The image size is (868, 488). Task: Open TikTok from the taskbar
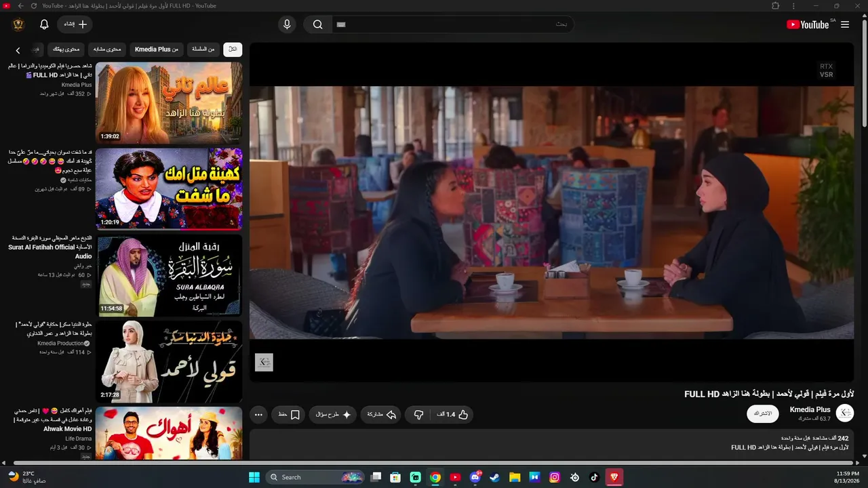pyautogui.click(x=595, y=477)
